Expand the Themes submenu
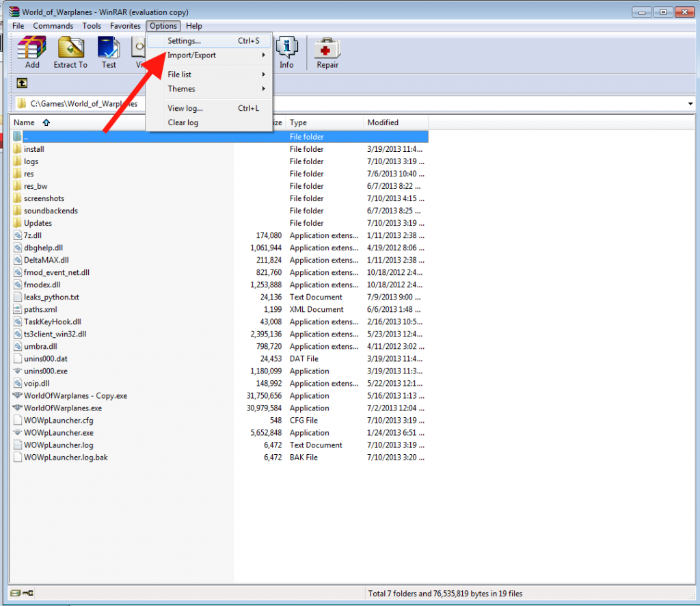This screenshot has height=606, width=700. 209,88
